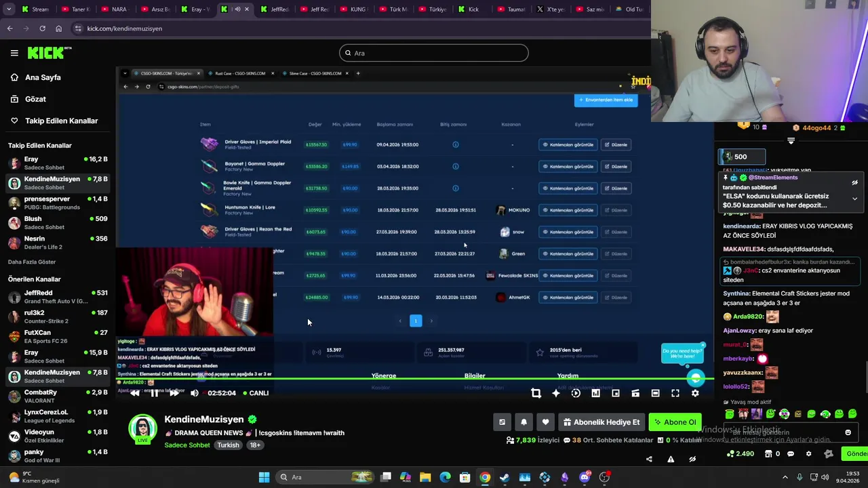Open the player settings gear
This screenshot has width=868, height=488.
click(695, 393)
